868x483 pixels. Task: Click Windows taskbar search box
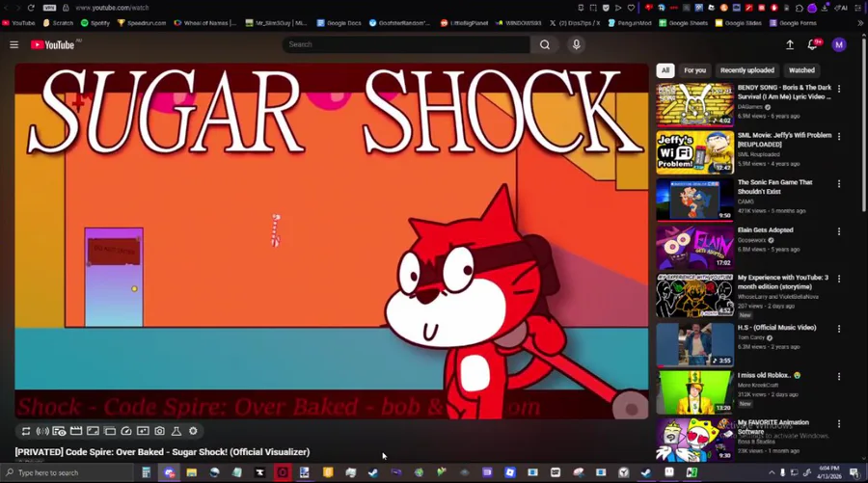click(x=68, y=472)
